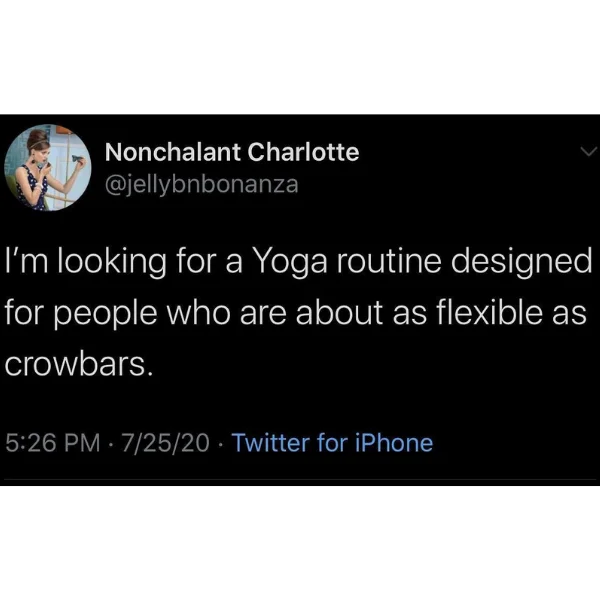600x600 pixels.
Task: Click the blank white area below the tweet
Action: [300, 543]
